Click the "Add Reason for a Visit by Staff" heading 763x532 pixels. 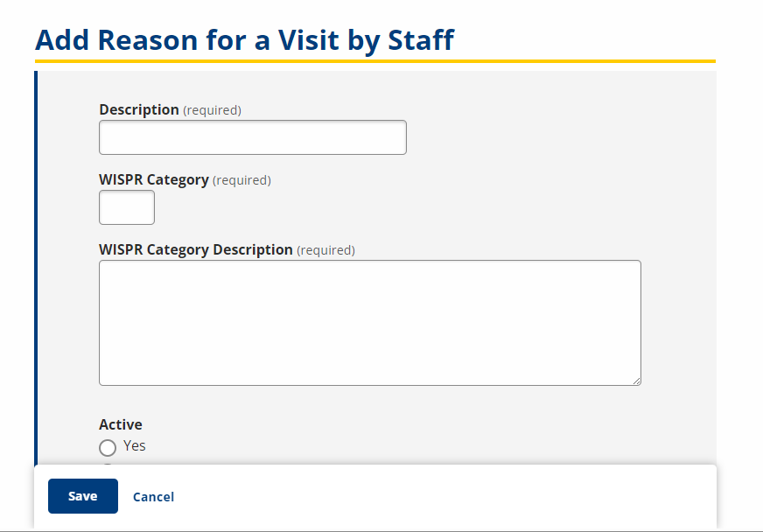coord(244,39)
